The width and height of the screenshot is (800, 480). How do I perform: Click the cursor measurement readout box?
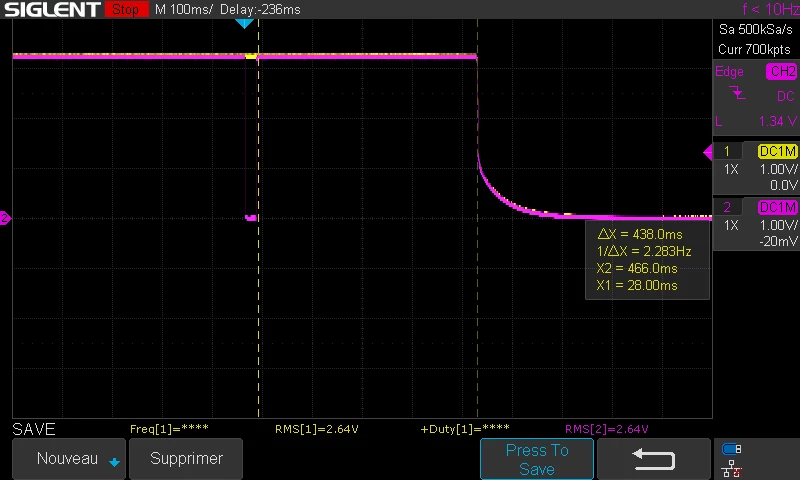click(647, 260)
